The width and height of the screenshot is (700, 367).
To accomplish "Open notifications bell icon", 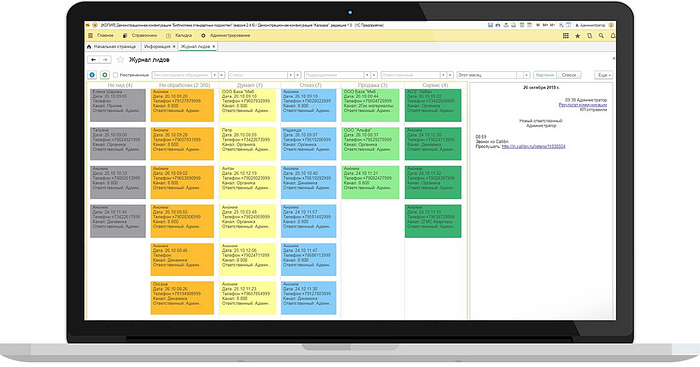I will click(612, 35).
